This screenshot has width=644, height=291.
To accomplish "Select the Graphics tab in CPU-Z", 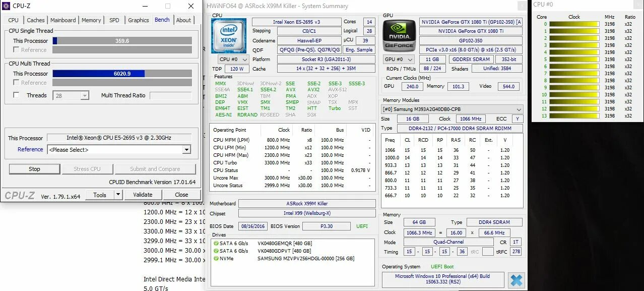I will pyautogui.click(x=139, y=20).
